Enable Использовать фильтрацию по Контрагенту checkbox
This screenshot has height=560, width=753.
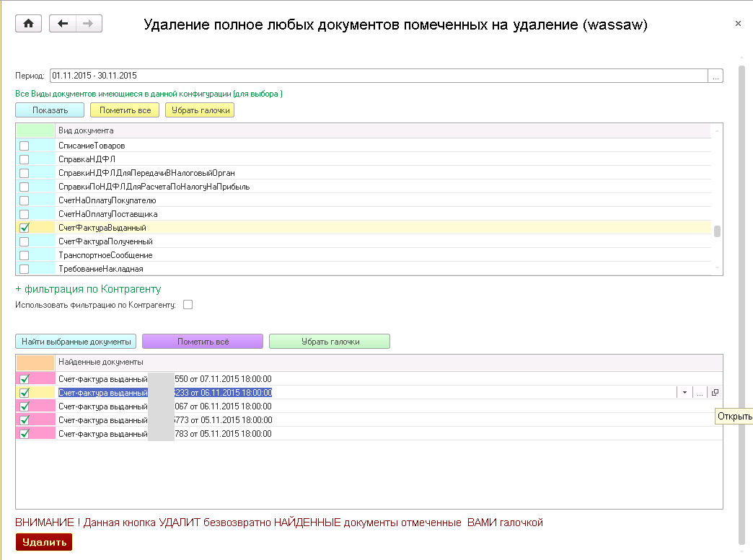(188, 305)
